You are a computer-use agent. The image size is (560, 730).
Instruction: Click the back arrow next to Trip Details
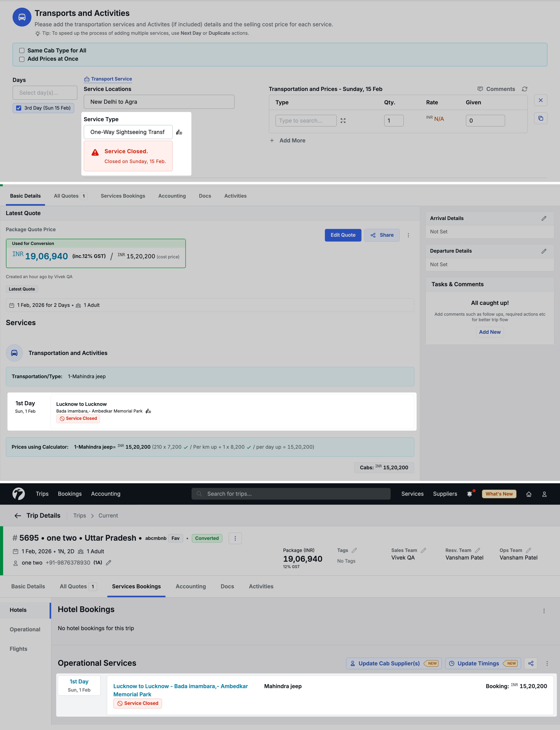(x=18, y=515)
